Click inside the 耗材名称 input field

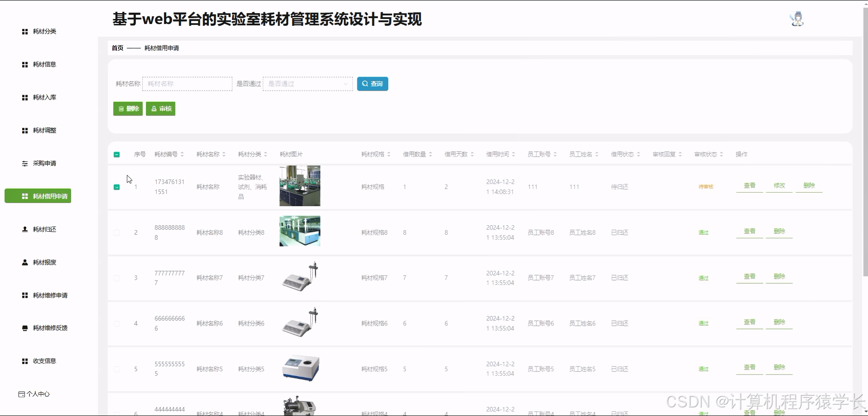[x=187, y=83]
